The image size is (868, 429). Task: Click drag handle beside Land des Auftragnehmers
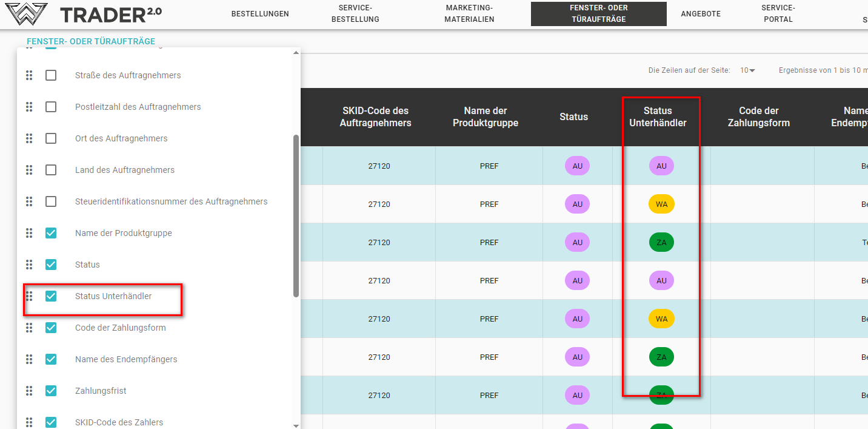point(28,170)
